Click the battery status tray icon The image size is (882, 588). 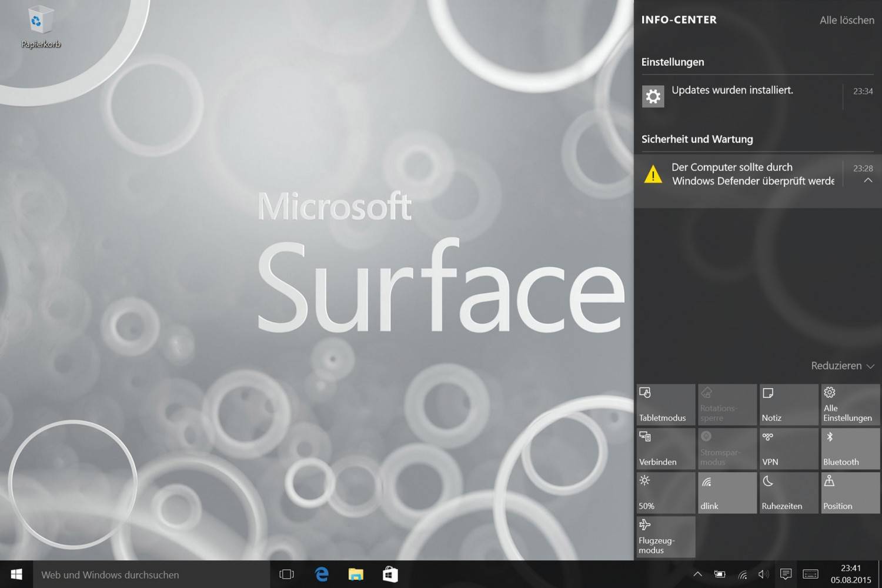point(720,574)
